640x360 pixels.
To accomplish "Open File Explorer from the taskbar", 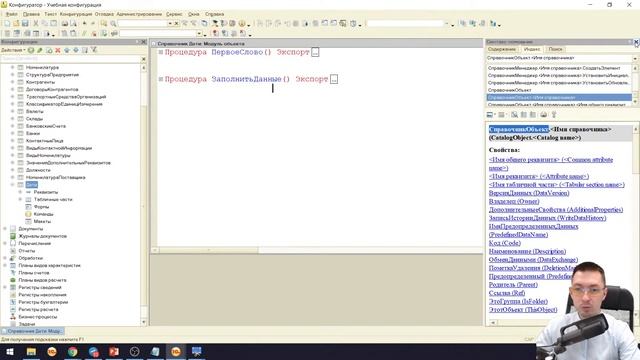I will pos(31,351).
